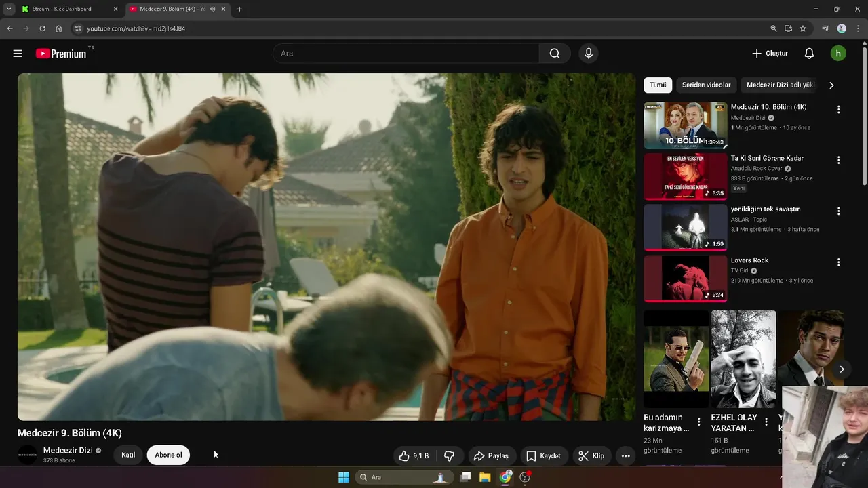Save the video with Kaydet
868x488 pixels.
[543, 455]
